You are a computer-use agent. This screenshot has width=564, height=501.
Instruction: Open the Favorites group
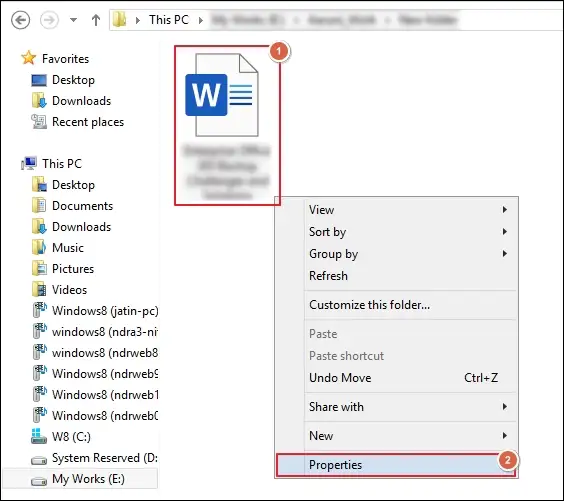pos(65,59)
